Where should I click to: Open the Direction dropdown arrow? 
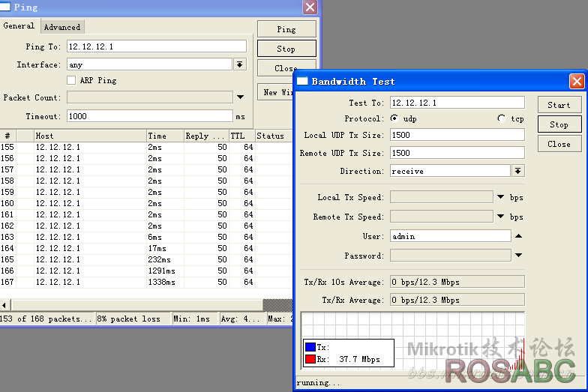click(517, 171)
